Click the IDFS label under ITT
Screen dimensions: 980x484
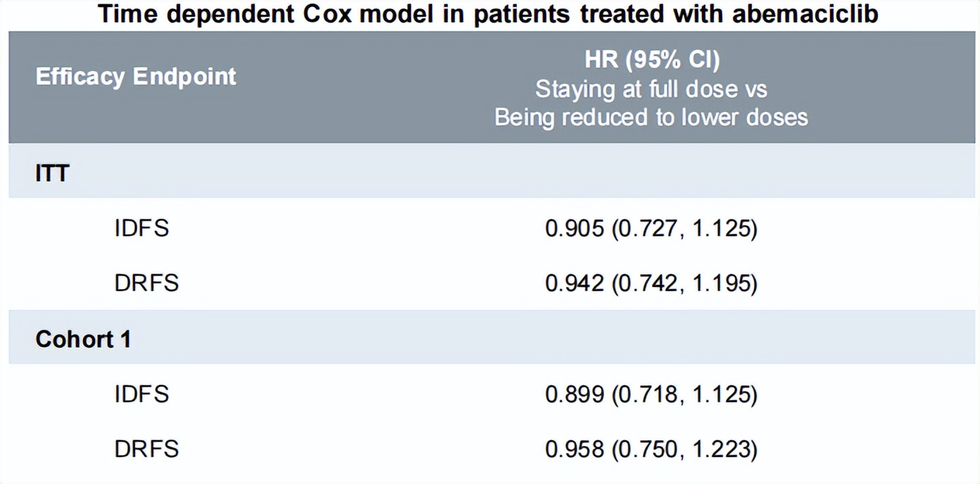point(142,229)
